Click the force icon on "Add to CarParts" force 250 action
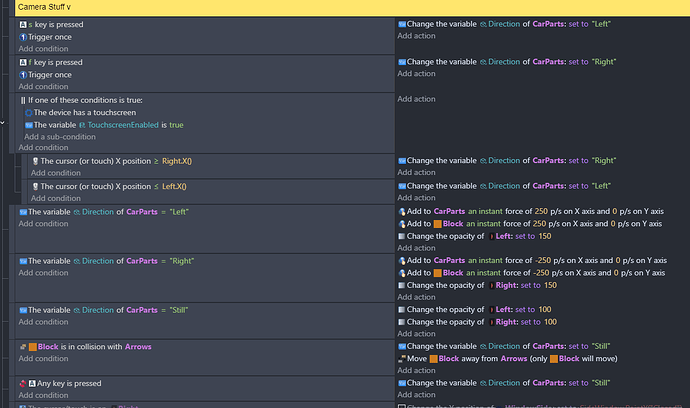Viewport: 690px width, 408px height. point(402,212)
